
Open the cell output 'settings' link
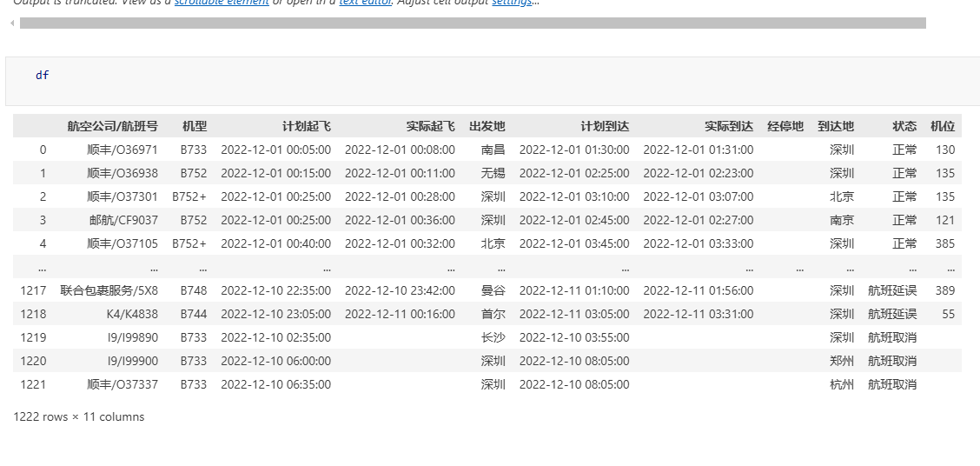(x=511, y=3)
